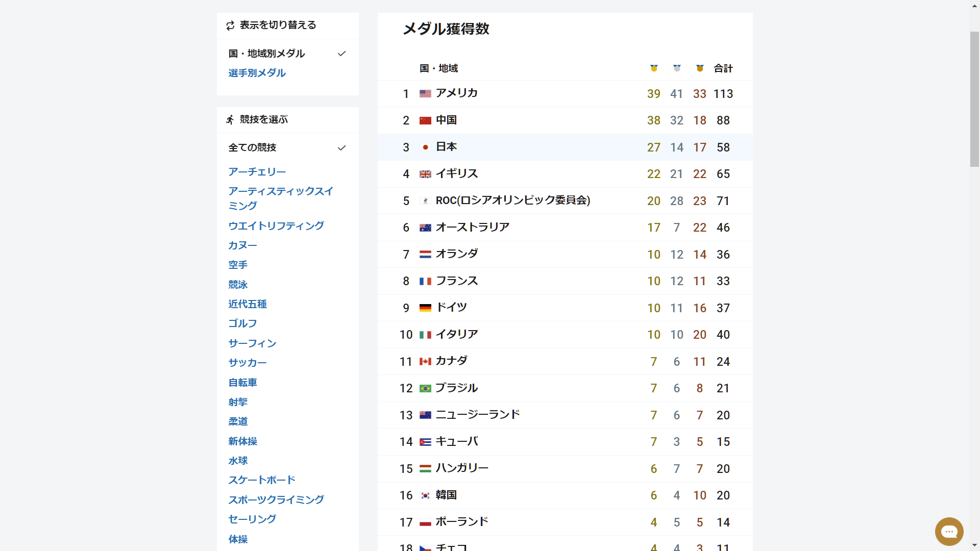Click the 合計 total column header
This screenshot has width=980, height=551.
click(x=723, y=68)
